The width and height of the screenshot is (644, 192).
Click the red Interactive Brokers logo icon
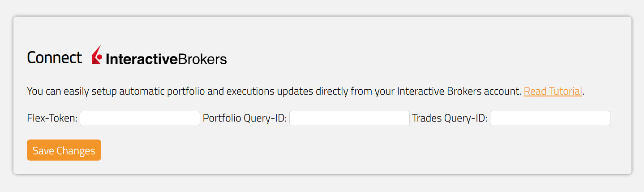(97, 56)
